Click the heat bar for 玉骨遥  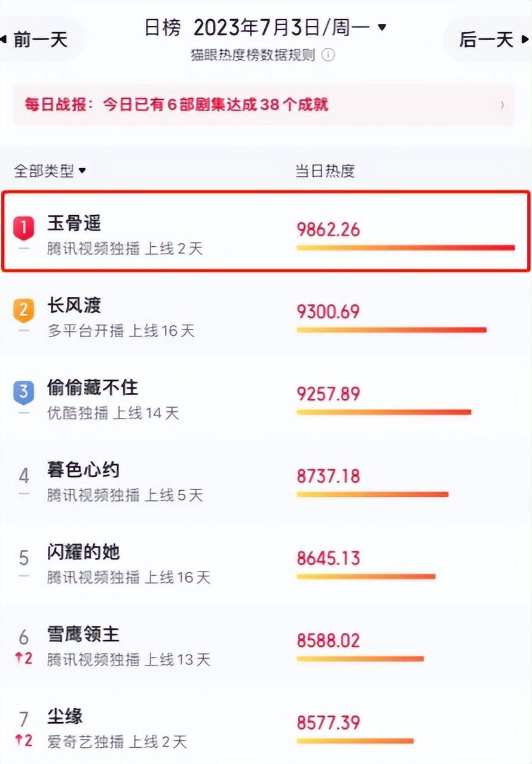pos(405,247)
